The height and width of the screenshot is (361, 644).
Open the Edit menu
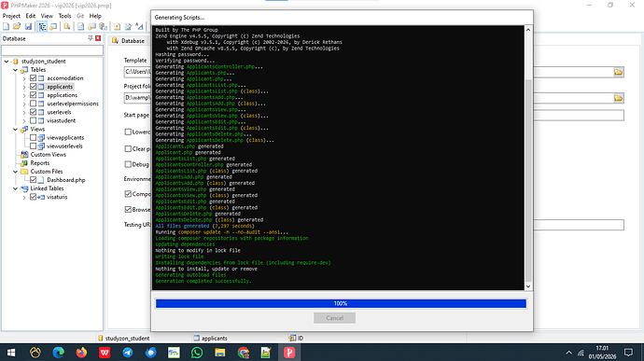[x=31, y=16]
